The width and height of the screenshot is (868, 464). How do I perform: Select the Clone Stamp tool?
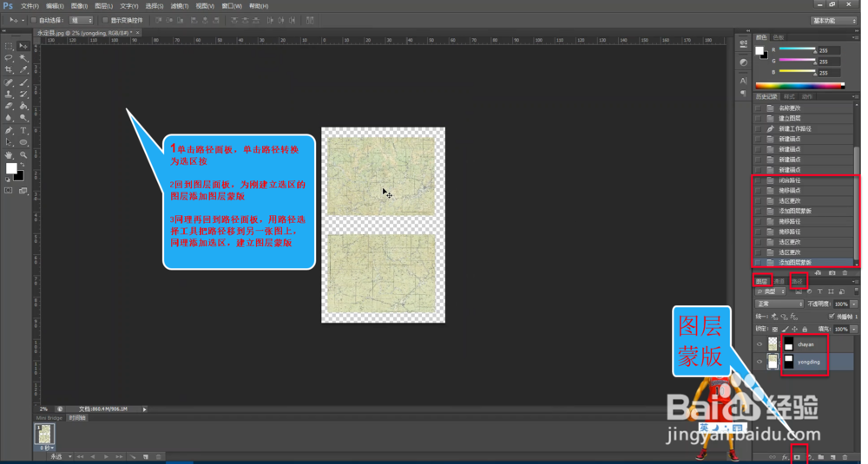9,94
